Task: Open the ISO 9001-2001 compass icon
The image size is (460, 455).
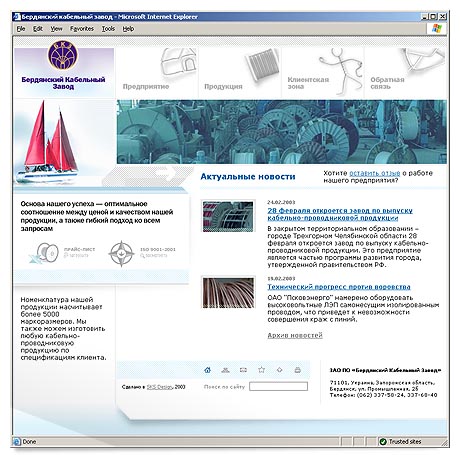Action: [121, 253]
